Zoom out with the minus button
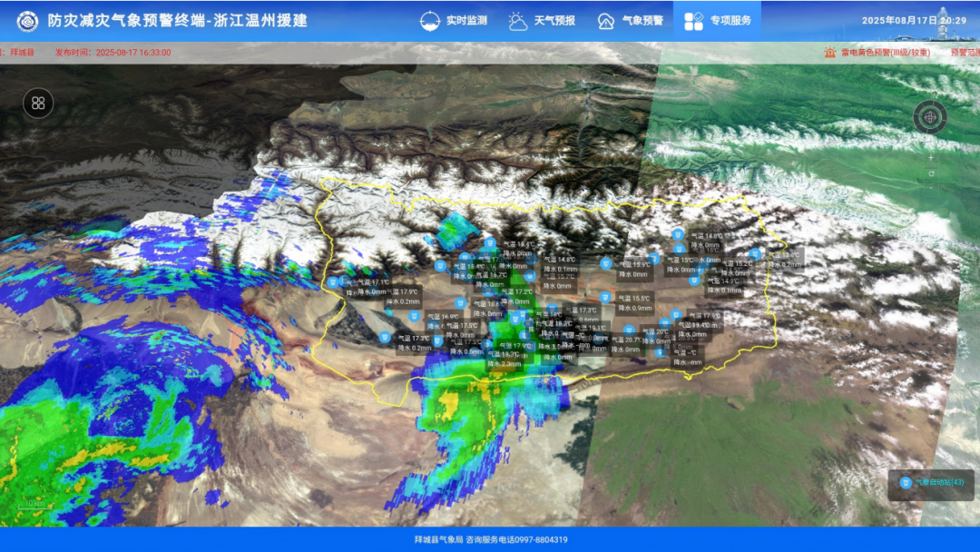The width and height of the screenshot is (980, 552). (930, 190)
